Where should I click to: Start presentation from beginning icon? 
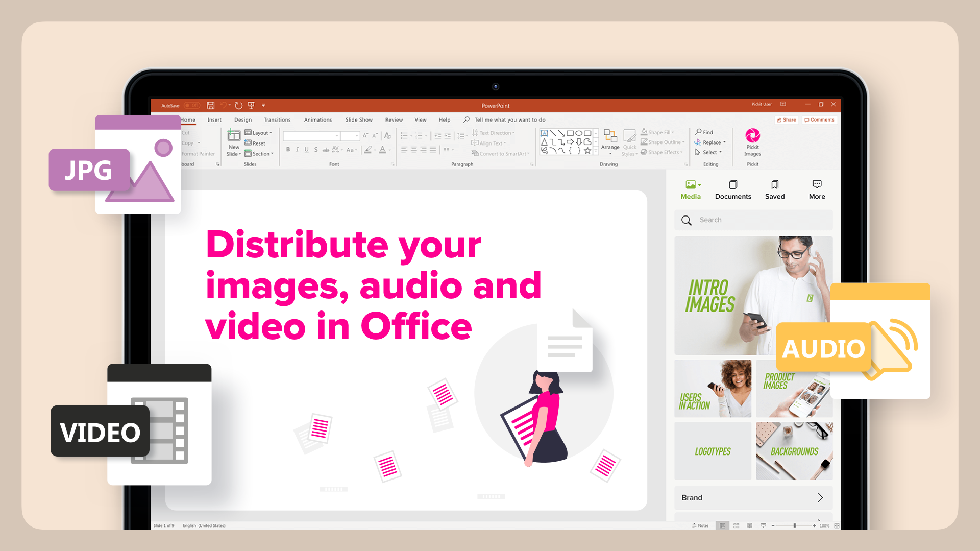point(251,105)
